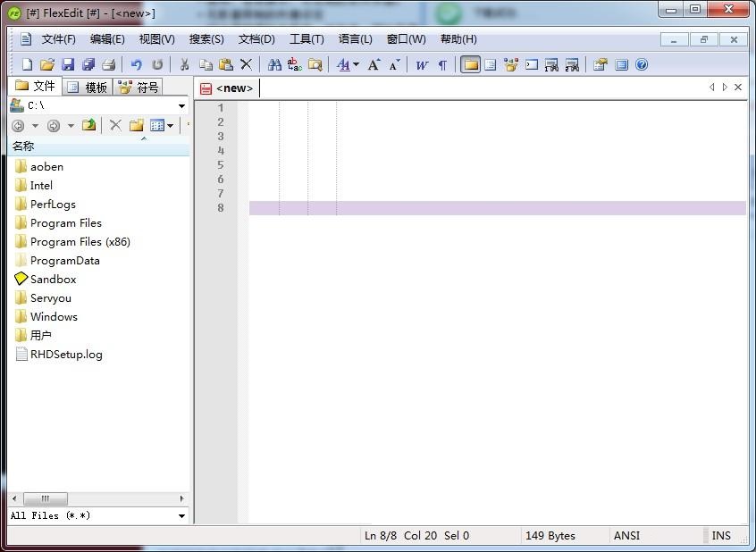The height and width of the screenshot is (552, 756).
Task: Open a file with the Open folder icon
Action: 47,64
